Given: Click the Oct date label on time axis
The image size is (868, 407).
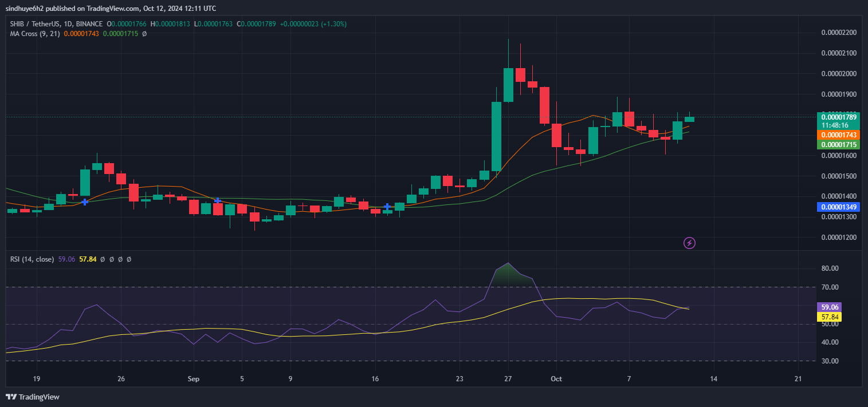Looking at the screenshot, I should tap(556, 379).
